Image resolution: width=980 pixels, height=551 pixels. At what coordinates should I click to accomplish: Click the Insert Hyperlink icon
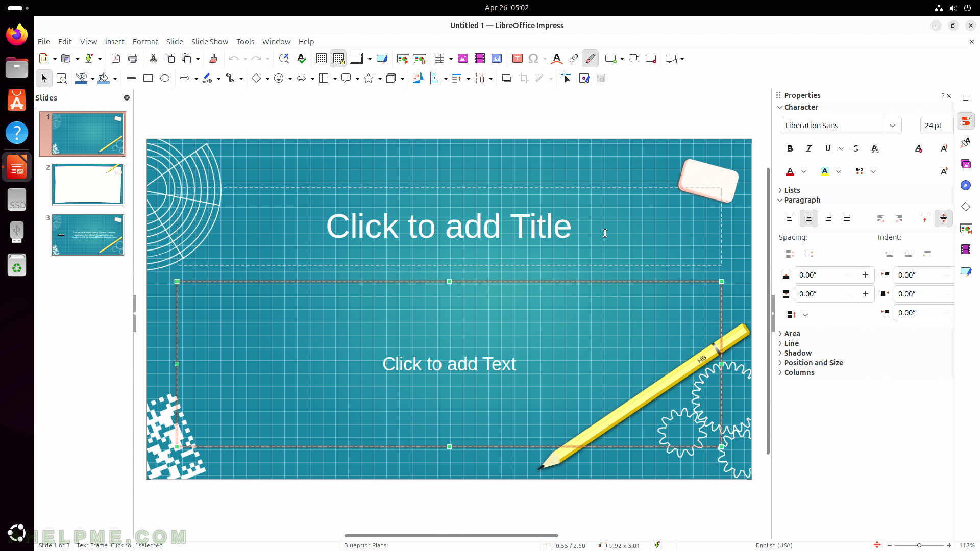(574, 59)
